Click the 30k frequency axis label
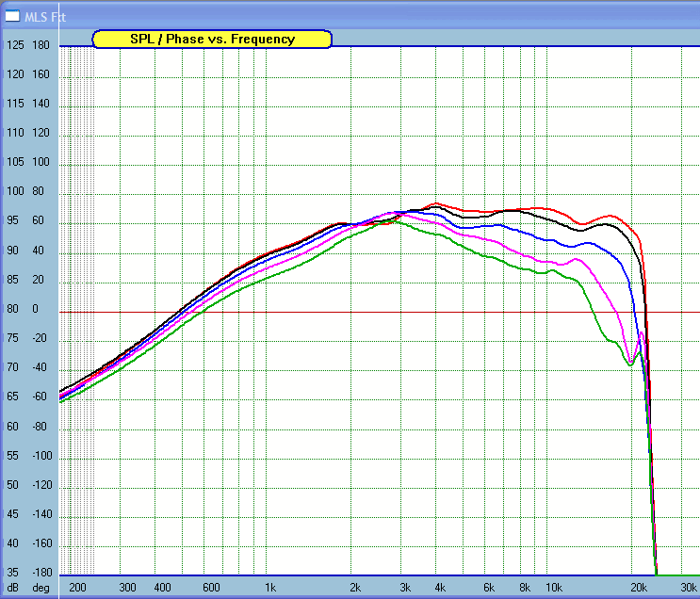The image size is (700, 599). [689, 588]
